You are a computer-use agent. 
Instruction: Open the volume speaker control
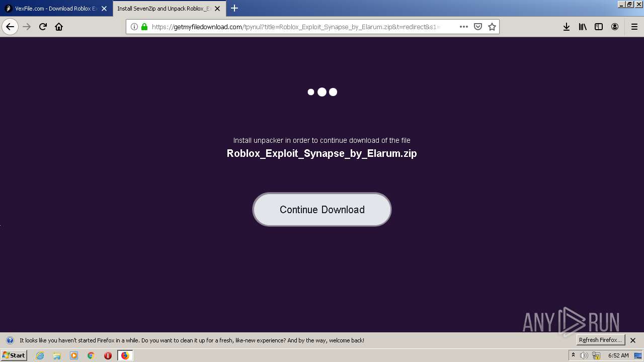click(x=584, y=355)
